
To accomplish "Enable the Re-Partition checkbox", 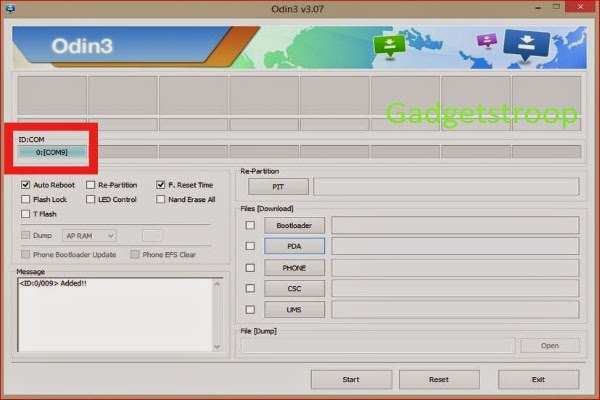I will coord(90,185).
